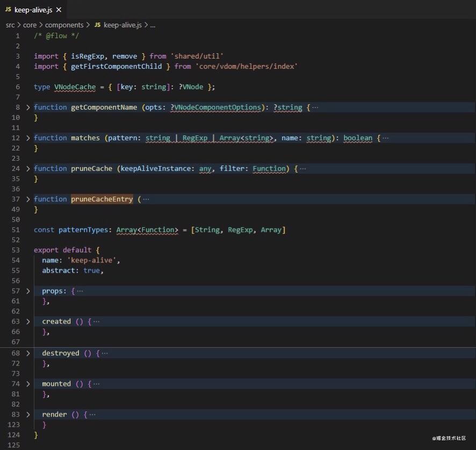Image resolution: width=476 pixels, height=450 pixels.
Task: Expand the getComponentName function fold
Action: point(28,108)
